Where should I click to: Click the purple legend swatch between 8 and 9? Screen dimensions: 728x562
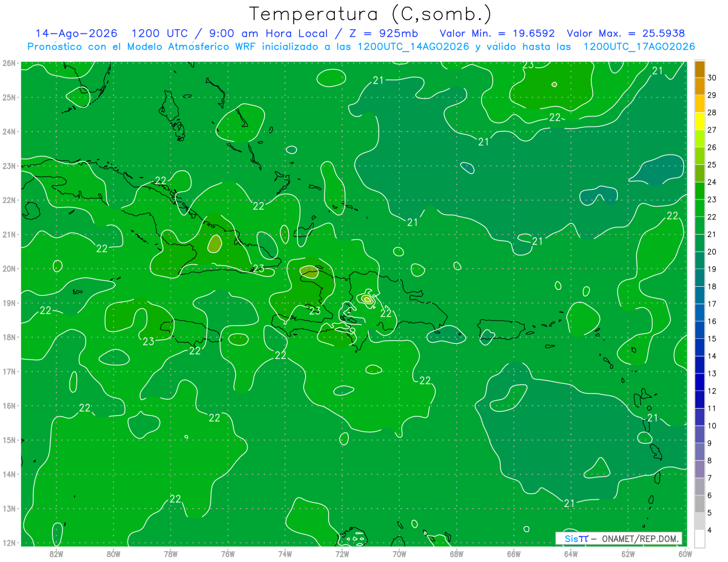click(699, 452)
